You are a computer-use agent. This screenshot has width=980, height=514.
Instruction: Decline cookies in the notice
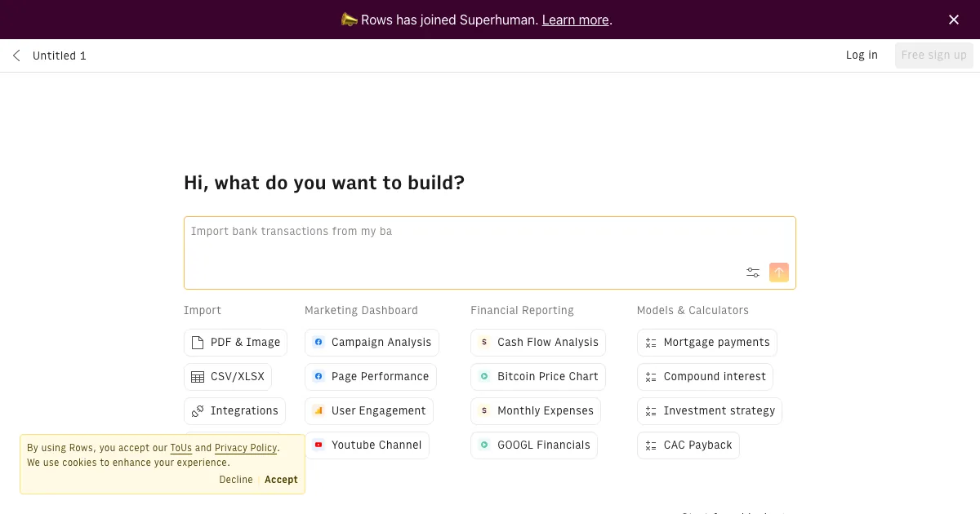pyautogui.click(x=236, y=480)
